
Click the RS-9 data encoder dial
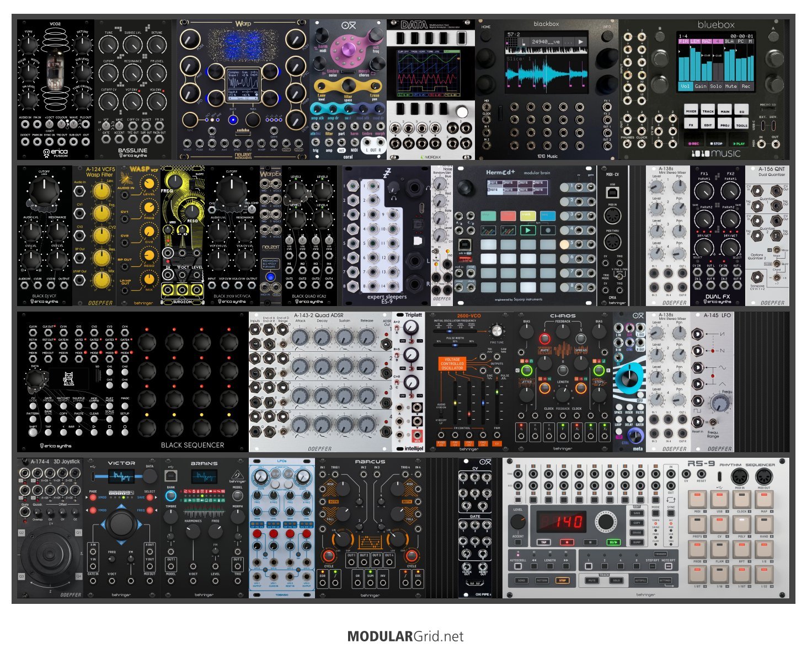click(606, 522)
